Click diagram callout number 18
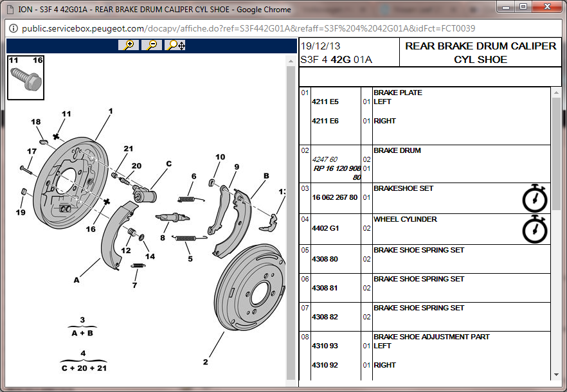The width and height of the screenshot is (567, 392). pos(36,122)
